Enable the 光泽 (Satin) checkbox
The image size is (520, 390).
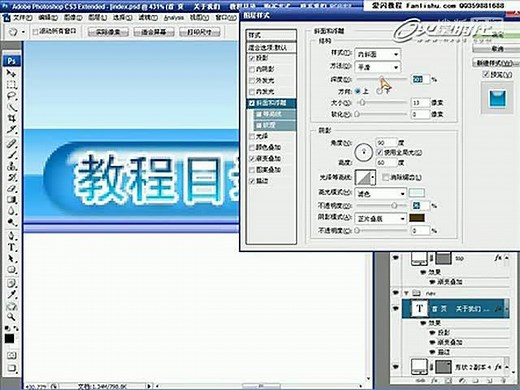point(252,136)
